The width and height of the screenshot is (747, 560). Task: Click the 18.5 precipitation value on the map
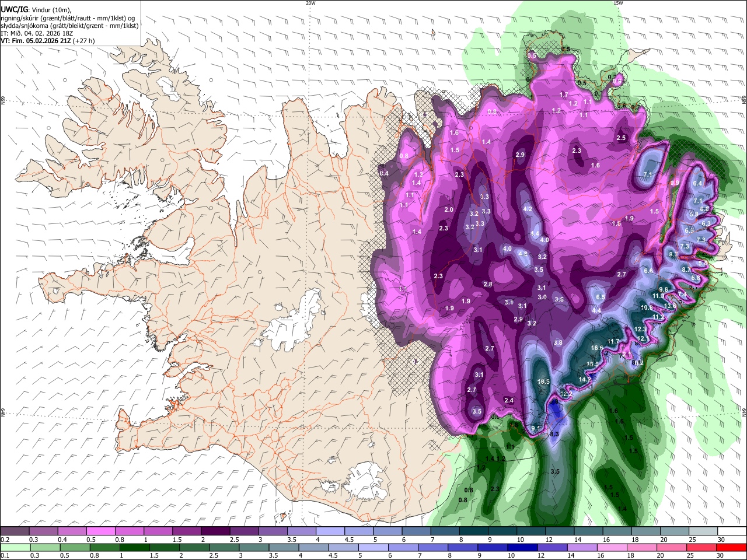(x=543, y=382)
